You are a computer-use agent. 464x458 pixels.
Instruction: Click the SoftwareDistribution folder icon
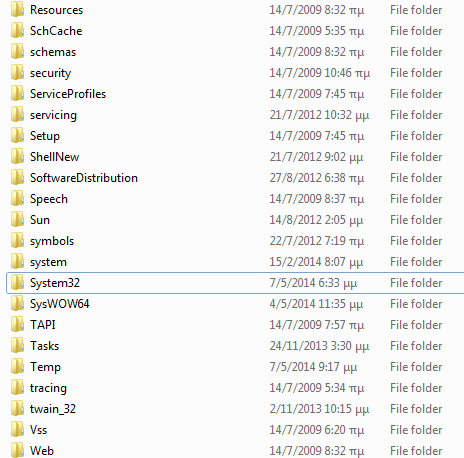coord(17,178)
